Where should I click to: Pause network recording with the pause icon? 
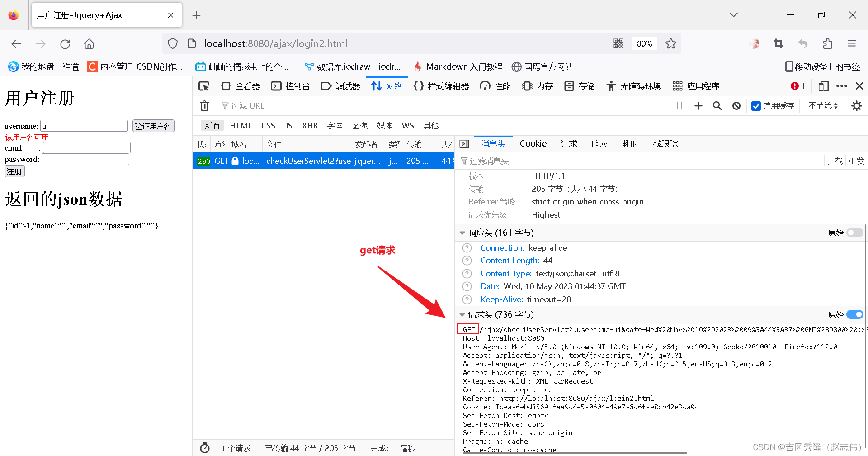tap(679, 105)
